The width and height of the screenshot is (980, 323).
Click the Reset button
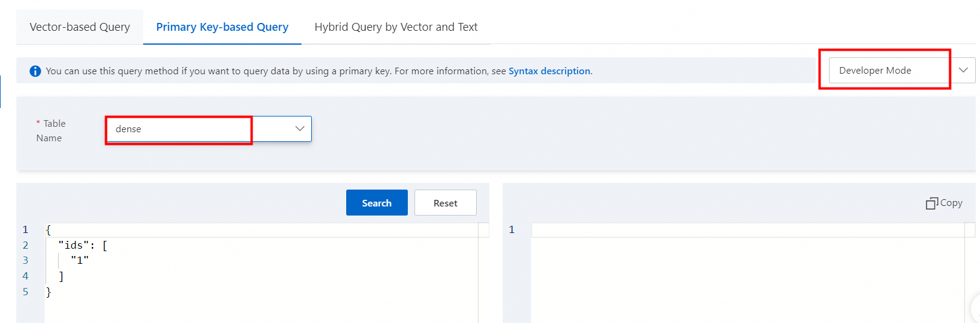(x=445, y=203)
